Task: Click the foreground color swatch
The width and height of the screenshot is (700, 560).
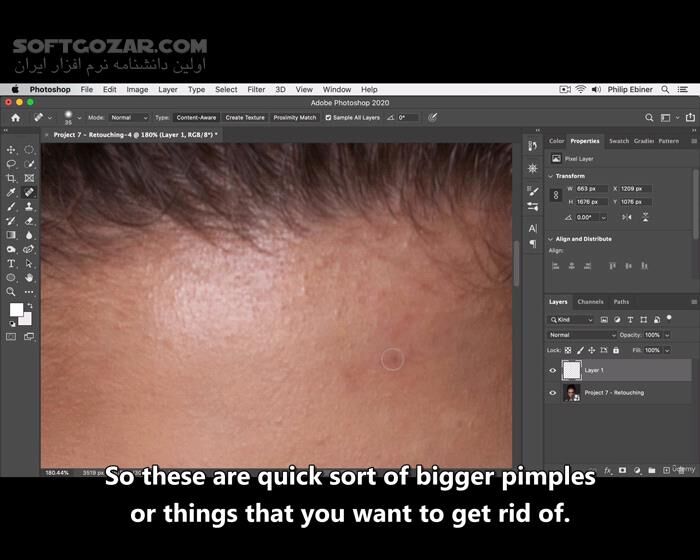Action: coord(17,310)
